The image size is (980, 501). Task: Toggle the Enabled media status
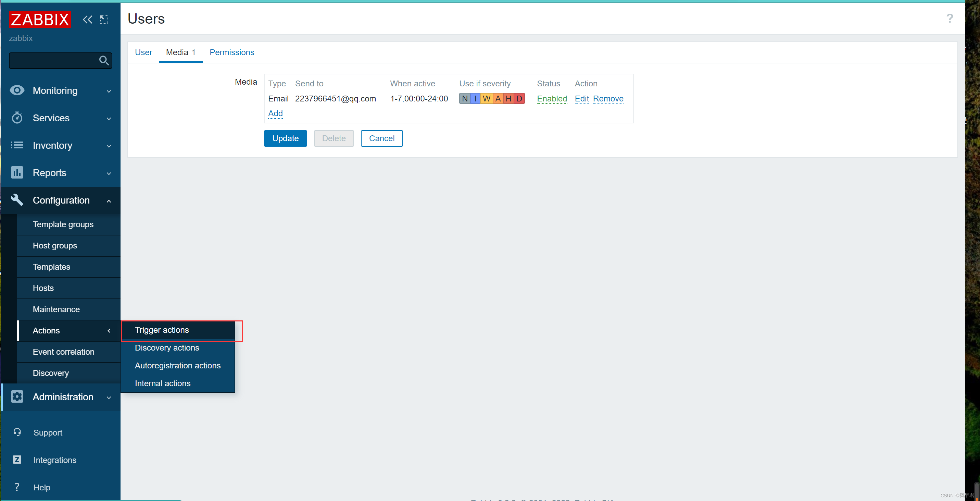552,99
